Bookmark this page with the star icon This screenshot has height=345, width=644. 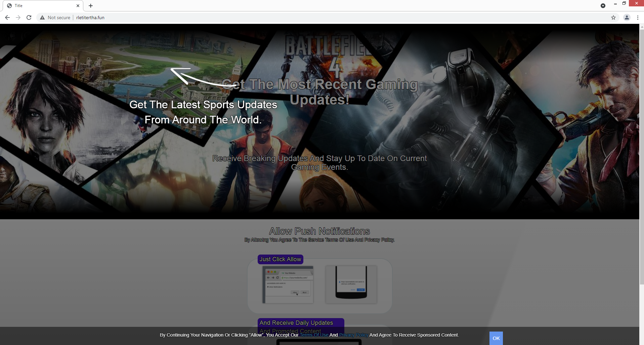coord(613,17)
